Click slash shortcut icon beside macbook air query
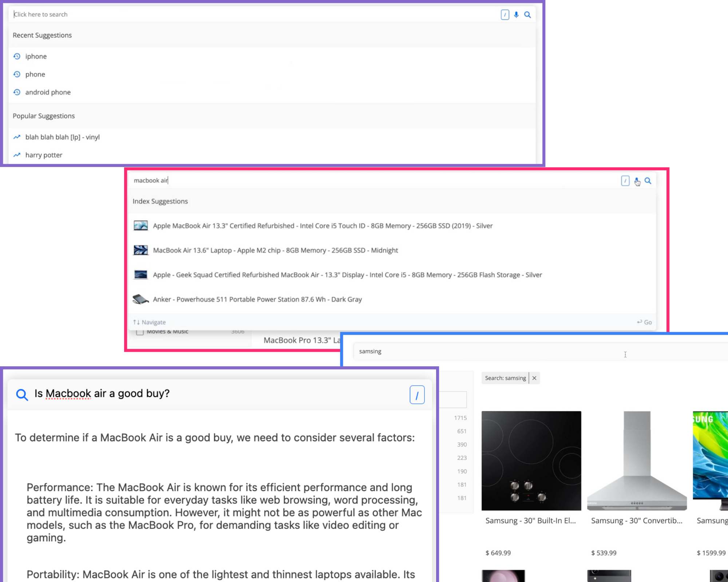 (625, 181)
